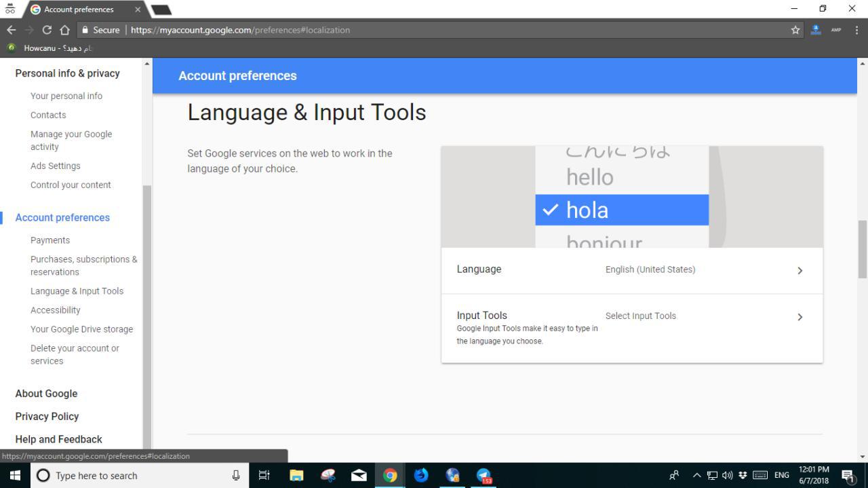Go back using the browser back arrow
The image size is (868, 488).
click(11, 30)
